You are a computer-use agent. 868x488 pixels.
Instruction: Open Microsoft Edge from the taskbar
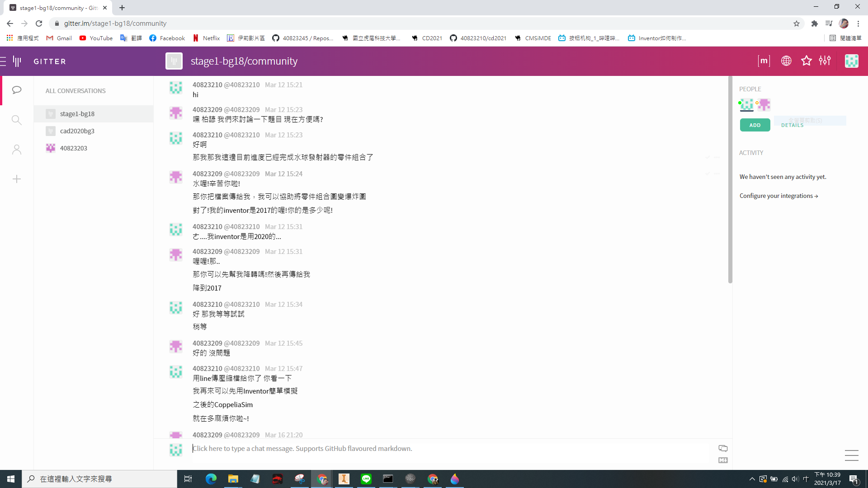pyautogui.click(x=211, y=479)
